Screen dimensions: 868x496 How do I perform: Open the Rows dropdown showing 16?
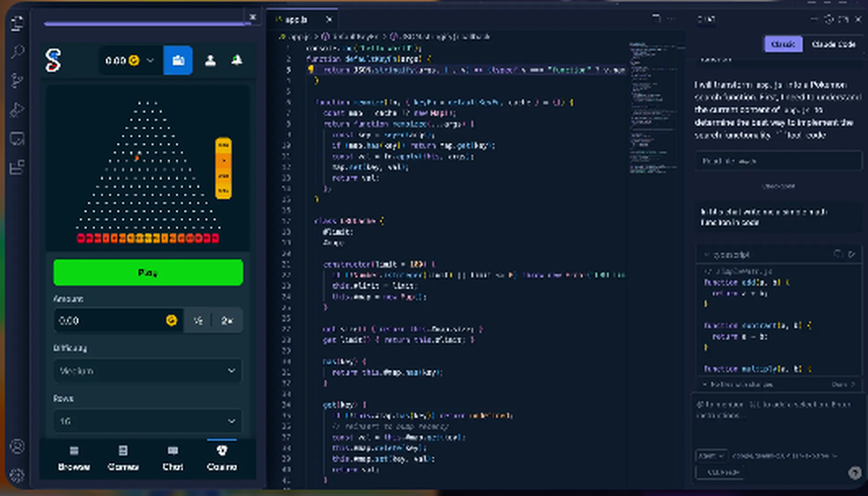pyautogui.click(x=148, y=421)
